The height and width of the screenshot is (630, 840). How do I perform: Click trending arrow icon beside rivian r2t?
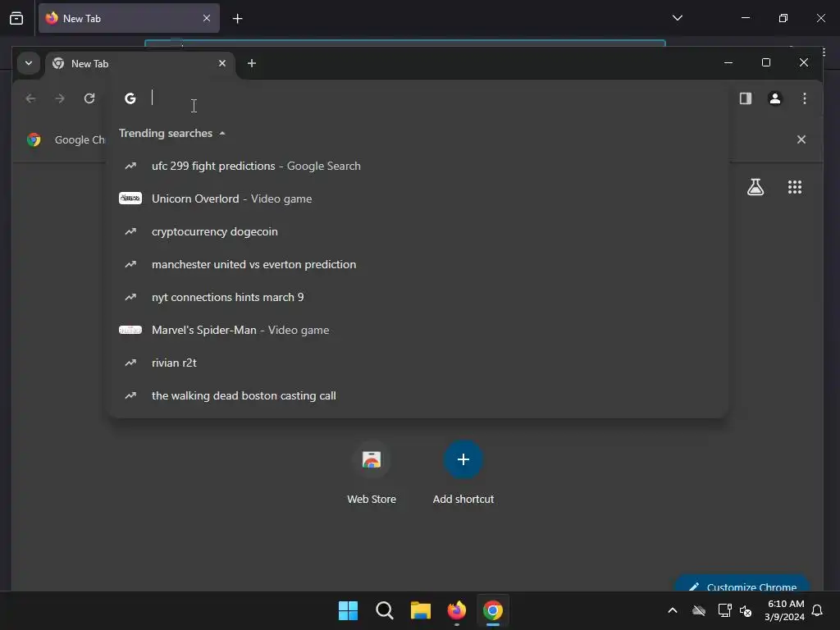click(x=130, y=363)
